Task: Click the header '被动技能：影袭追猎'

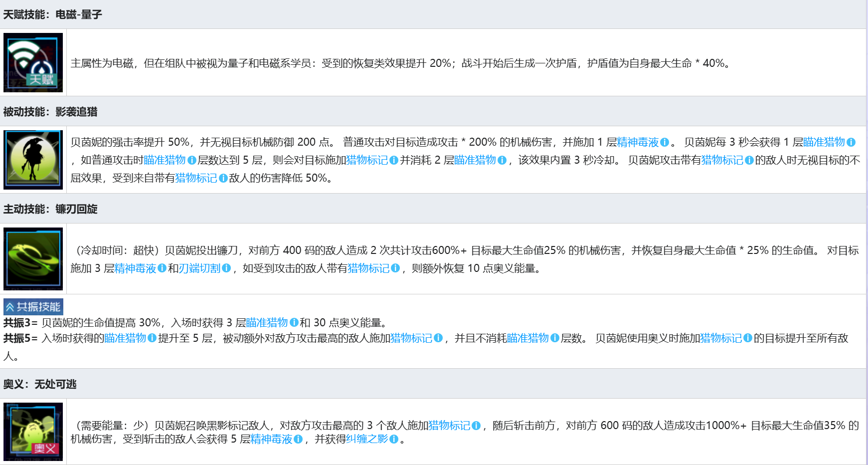Action: coord(50,112)
